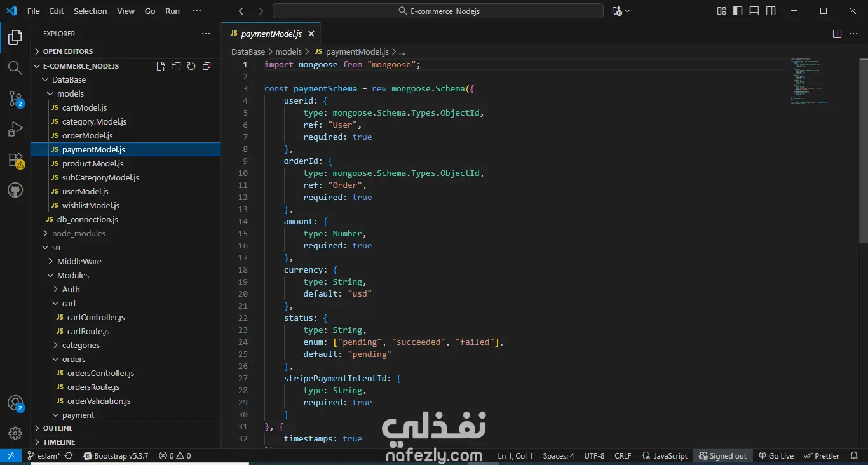Open the Run and Debug view
The width and height of the screenshot is (868, 465).
tap(15, 129)
